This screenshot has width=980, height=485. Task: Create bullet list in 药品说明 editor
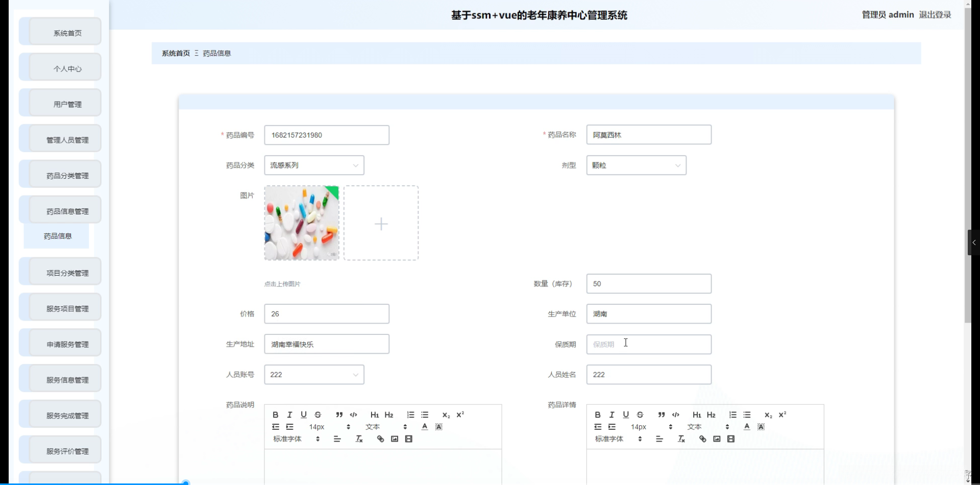[x=425, y=415]
